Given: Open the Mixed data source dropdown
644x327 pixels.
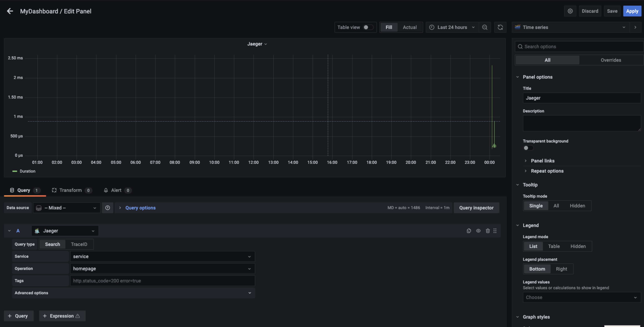Looking at the screenshot, I should [x=67, y=208].
